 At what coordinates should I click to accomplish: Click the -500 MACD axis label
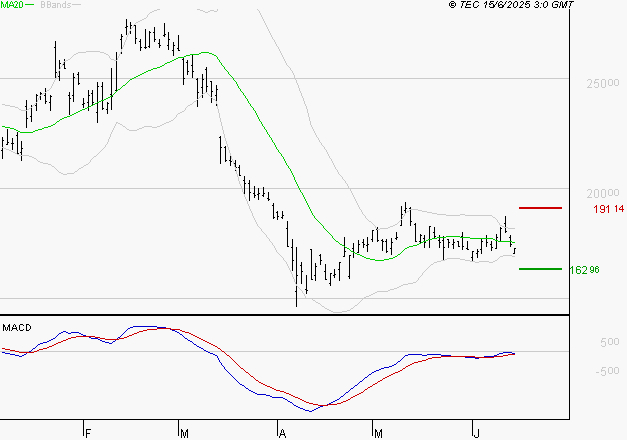tap(607, 371)
